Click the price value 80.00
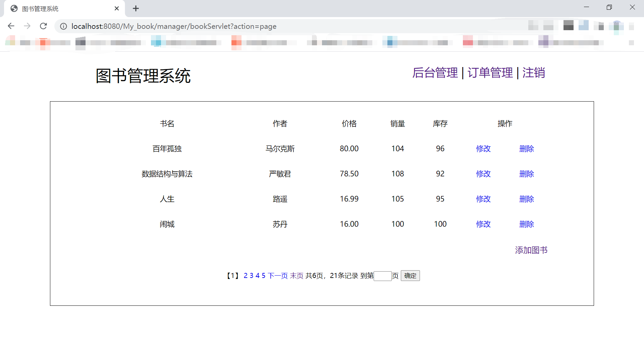The height and width of the screenshot is (342, 644). coord(349,149)
